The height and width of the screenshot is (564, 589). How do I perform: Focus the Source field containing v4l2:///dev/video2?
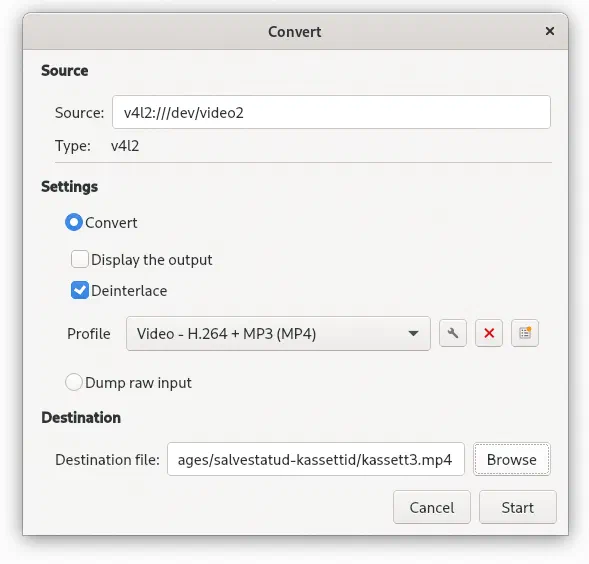[331, 112]
